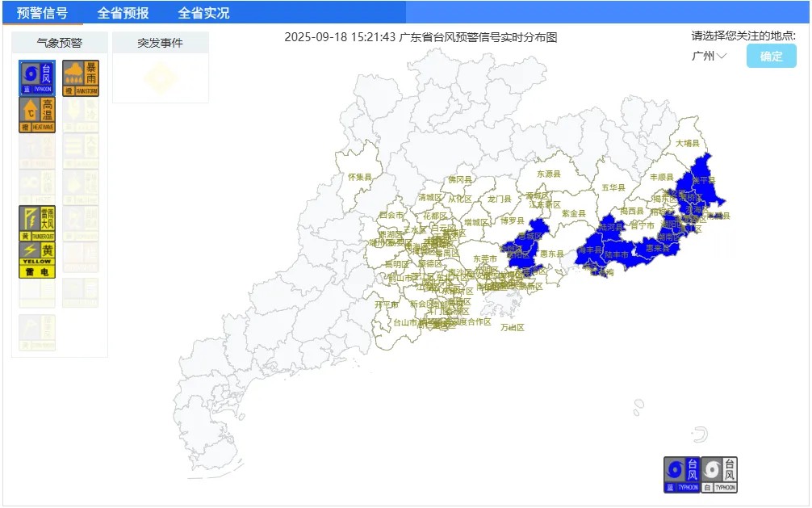Select the yellow Lightning (雷电) warning icon
The height and width of the screenshot is (508, 812).
[x=37, y=260]
